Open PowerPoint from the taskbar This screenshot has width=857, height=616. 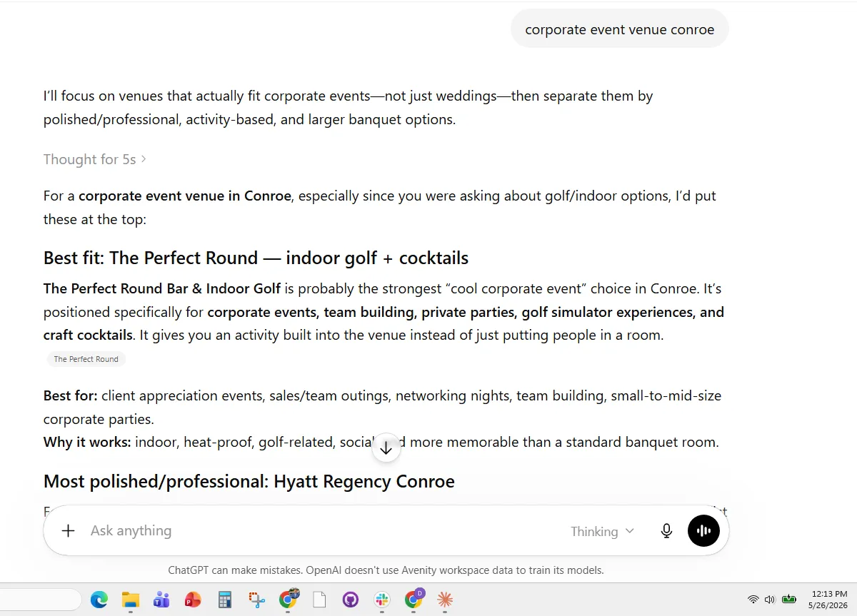[193, 600]
